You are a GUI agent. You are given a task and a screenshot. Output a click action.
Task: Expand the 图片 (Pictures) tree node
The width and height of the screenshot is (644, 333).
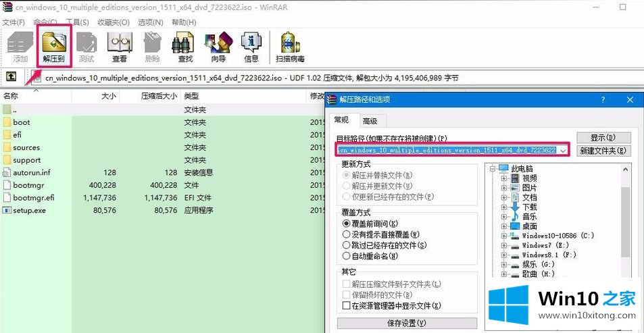point(504,188)
